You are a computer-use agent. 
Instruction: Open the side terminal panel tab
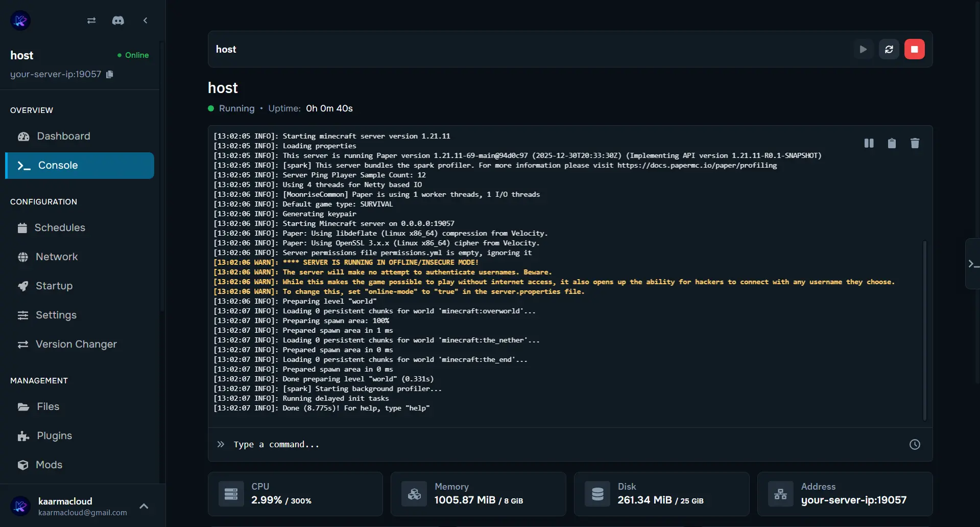coord(973,264)
